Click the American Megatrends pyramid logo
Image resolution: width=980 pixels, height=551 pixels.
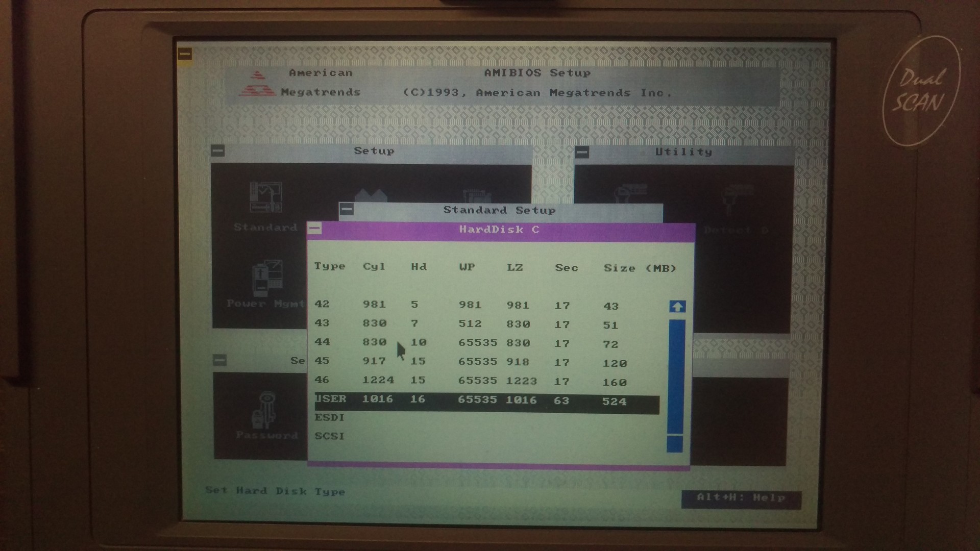coord(257,84)
